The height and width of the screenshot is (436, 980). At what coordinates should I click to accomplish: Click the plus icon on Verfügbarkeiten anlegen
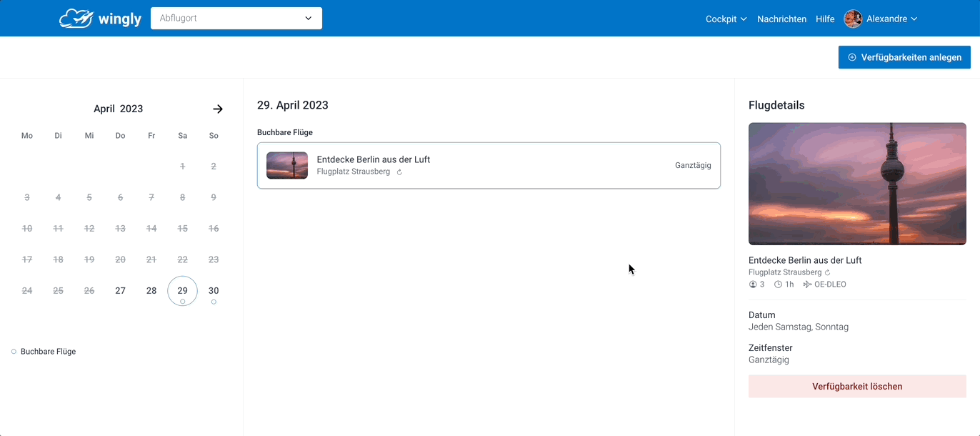[851, 57]
